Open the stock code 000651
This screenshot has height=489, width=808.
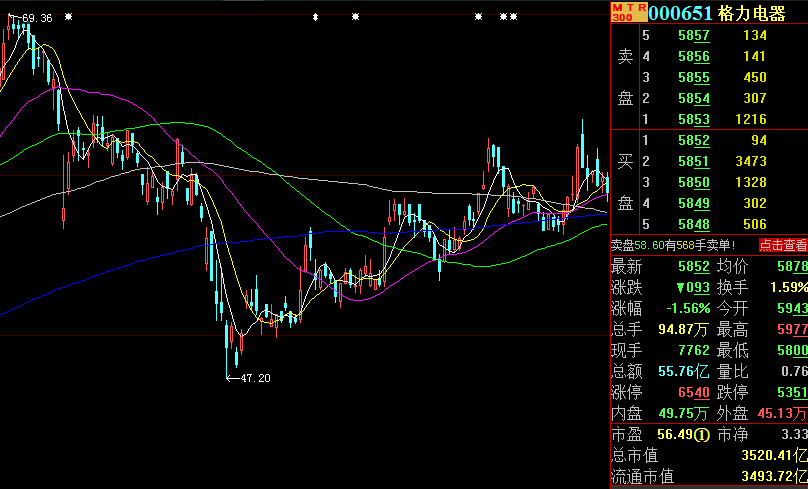coord(680,13)
